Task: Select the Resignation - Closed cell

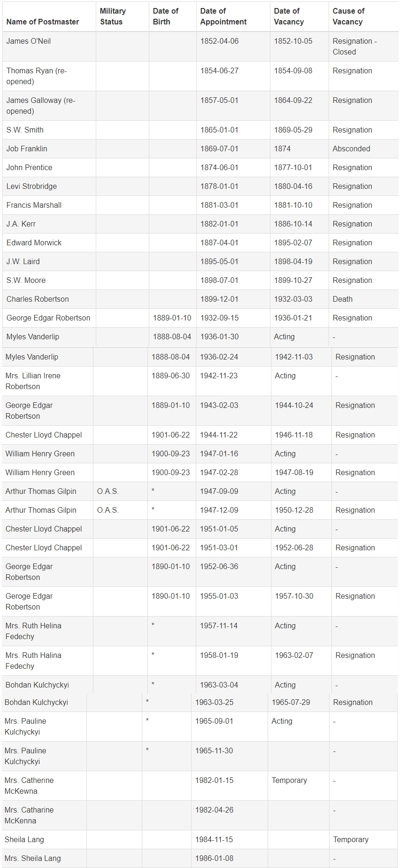Action: coord(354,47)
